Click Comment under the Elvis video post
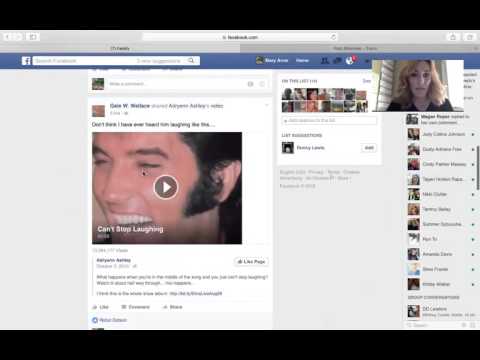Image resolution: width=480 pixels, height=360 pixels. coord(135,307)
